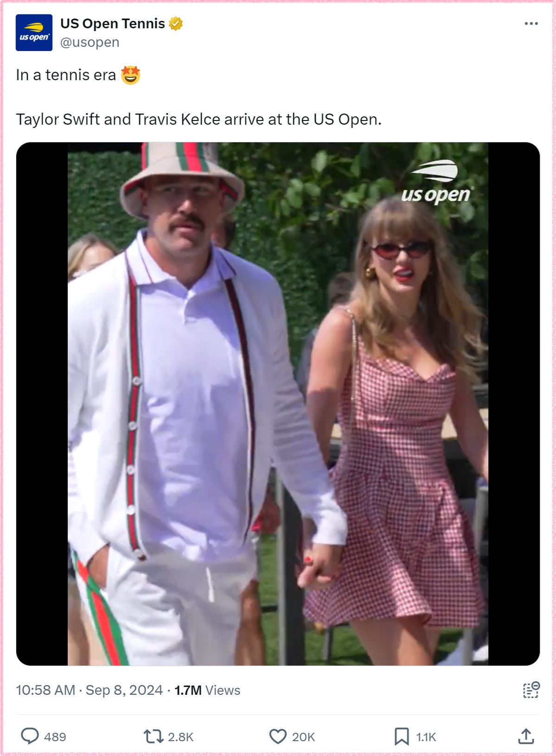Play the video of the arrival
This screenshot has height=756, width=556.
click(x=278, y=404)
